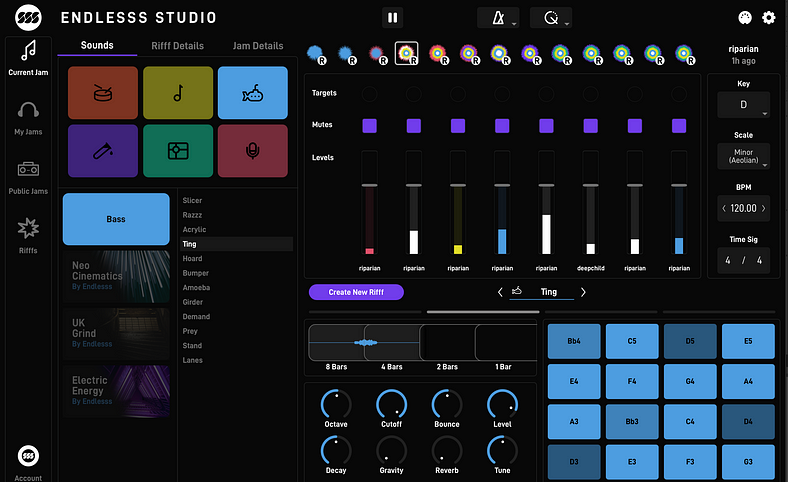Open Rifffs in sidebar
This screenshot has height=482, width=788.
pos(28,235)
